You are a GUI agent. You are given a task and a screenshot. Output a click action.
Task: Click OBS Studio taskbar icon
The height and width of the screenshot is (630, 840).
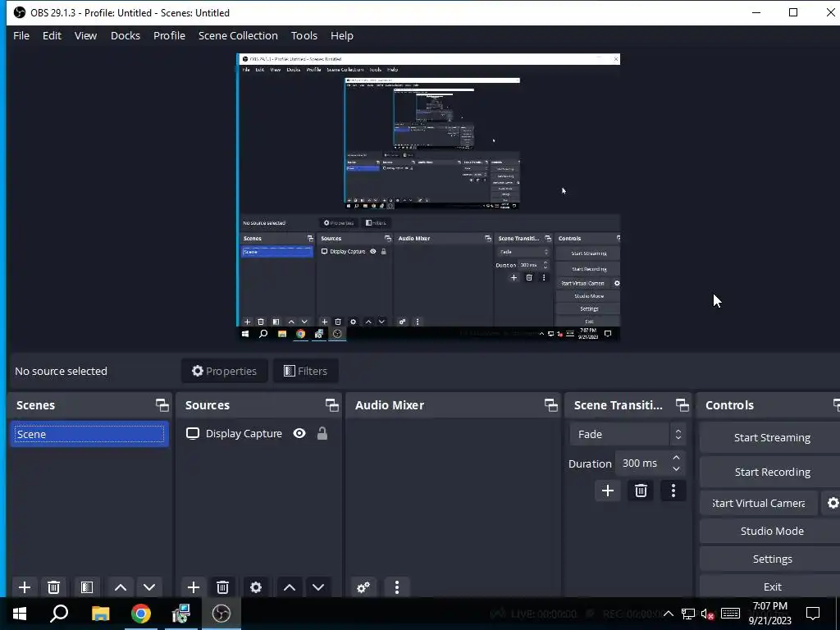[x=221, y=614]
